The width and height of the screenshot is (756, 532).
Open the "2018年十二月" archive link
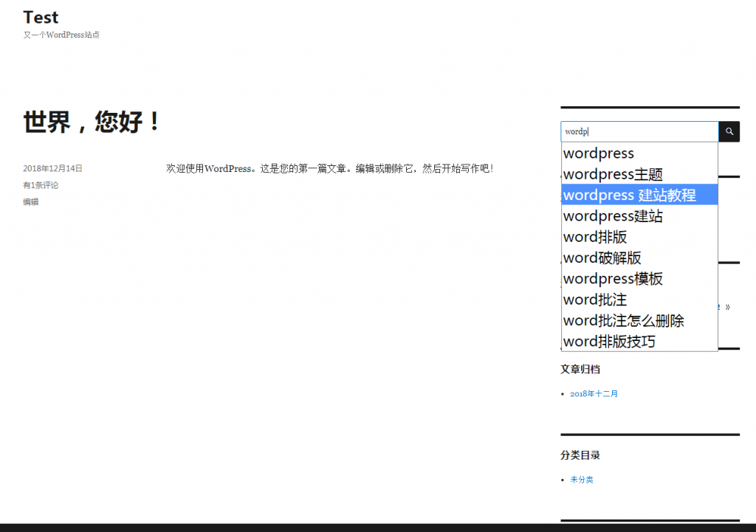pos(592,393)
